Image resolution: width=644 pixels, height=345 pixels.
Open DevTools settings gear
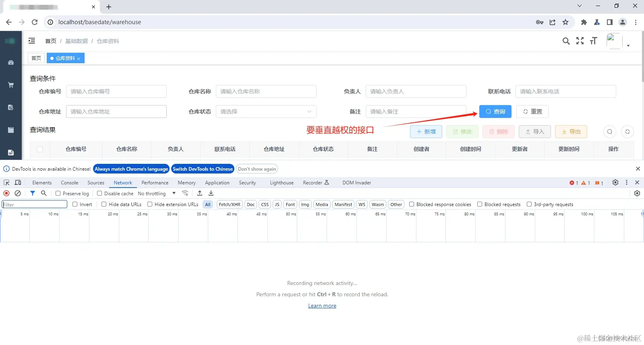(615, 182)
